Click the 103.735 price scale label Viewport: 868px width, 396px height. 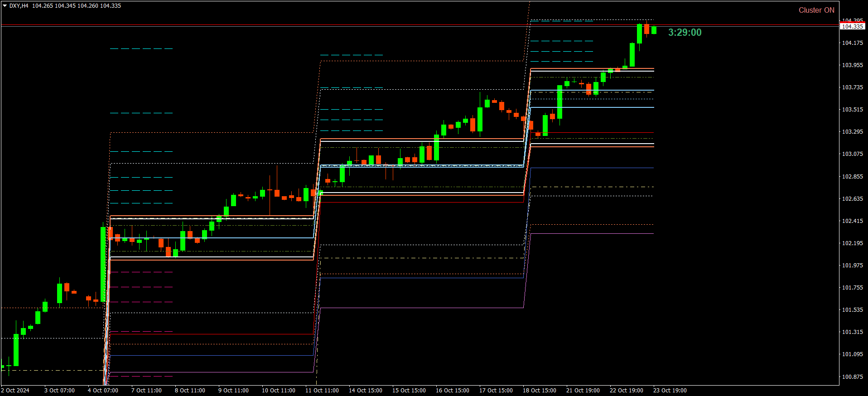pyautogui.click(x=852, y=87)
